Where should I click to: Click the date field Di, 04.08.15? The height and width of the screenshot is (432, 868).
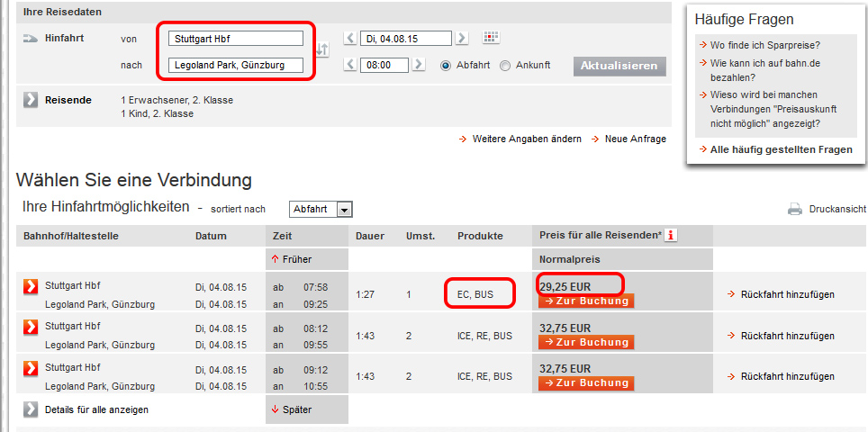(x=406, y=38)
